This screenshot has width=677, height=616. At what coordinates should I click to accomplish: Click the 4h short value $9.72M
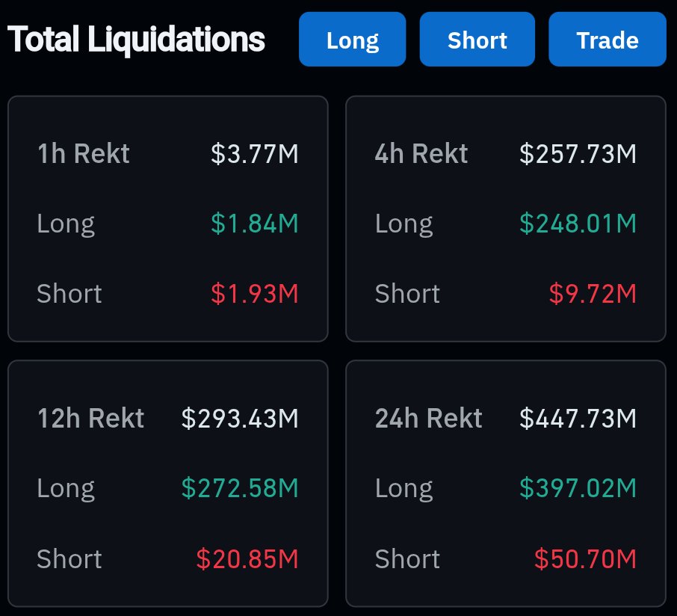(593, 294)
